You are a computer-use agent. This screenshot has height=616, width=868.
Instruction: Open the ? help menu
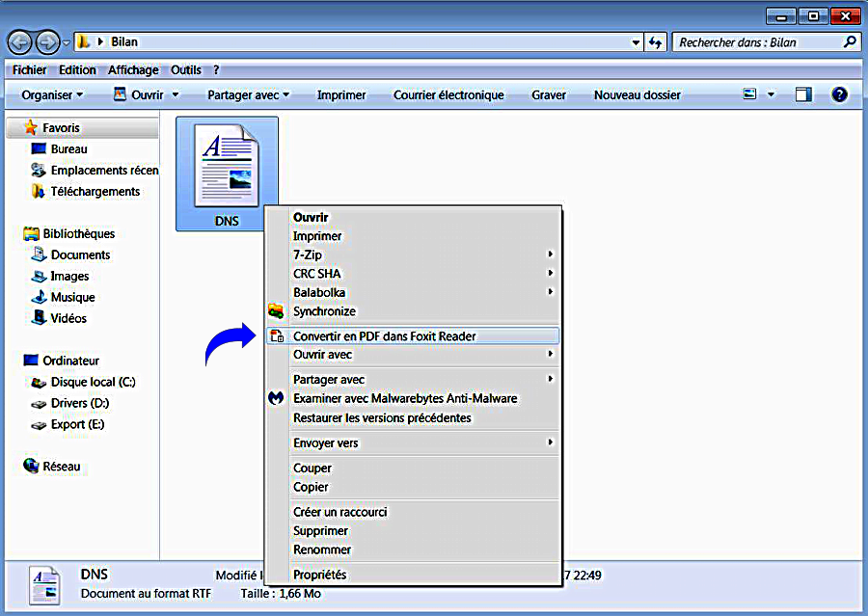(x=216, y=70)
